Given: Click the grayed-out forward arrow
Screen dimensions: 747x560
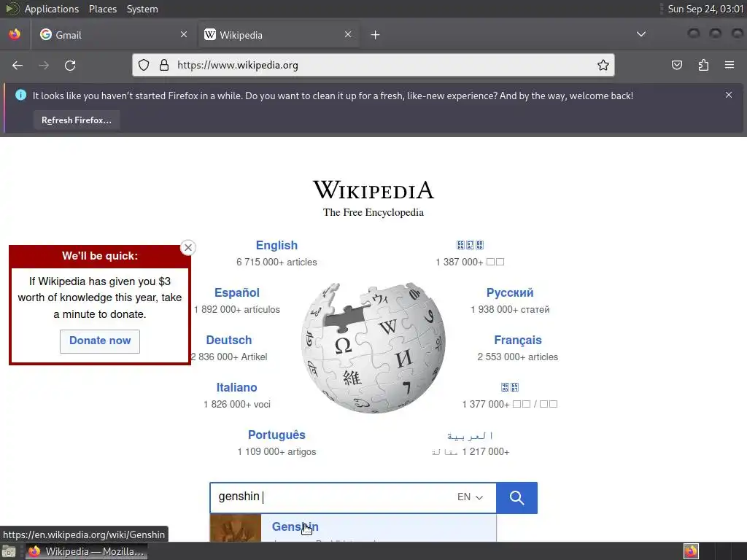Looking at the screenshot, I should pos(44,65).
